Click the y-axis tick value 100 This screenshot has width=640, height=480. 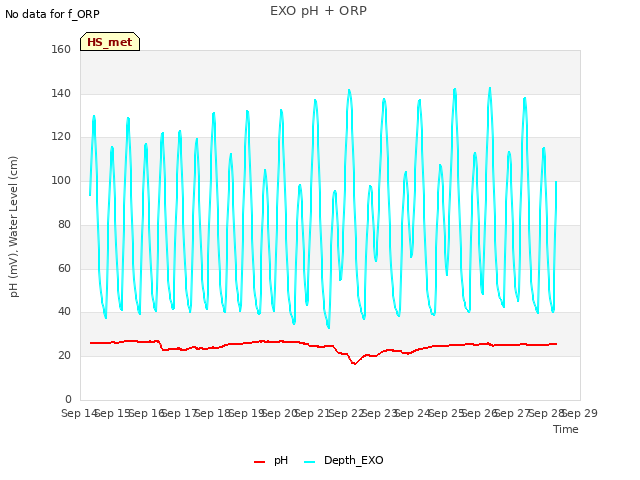61,180
